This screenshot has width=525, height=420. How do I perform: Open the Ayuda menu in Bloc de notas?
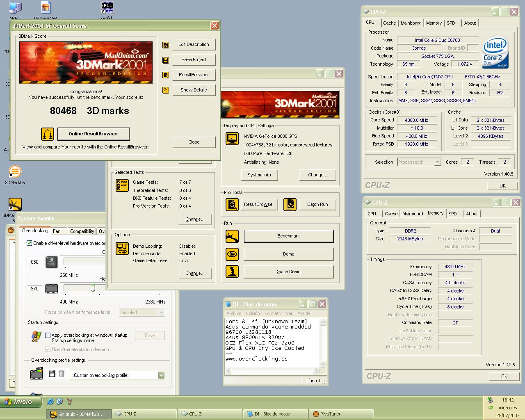304,313
